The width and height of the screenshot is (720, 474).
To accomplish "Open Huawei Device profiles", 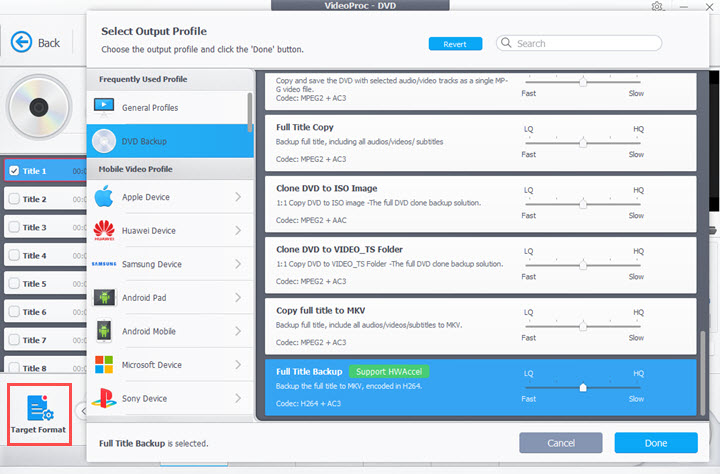I will point(170,230).
